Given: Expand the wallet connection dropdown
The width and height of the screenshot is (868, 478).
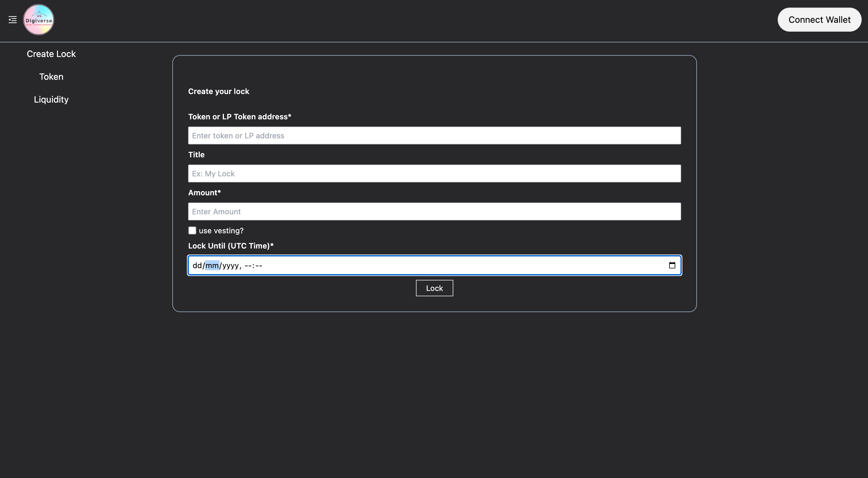Looking at the screenshot, I should [819, 19].
